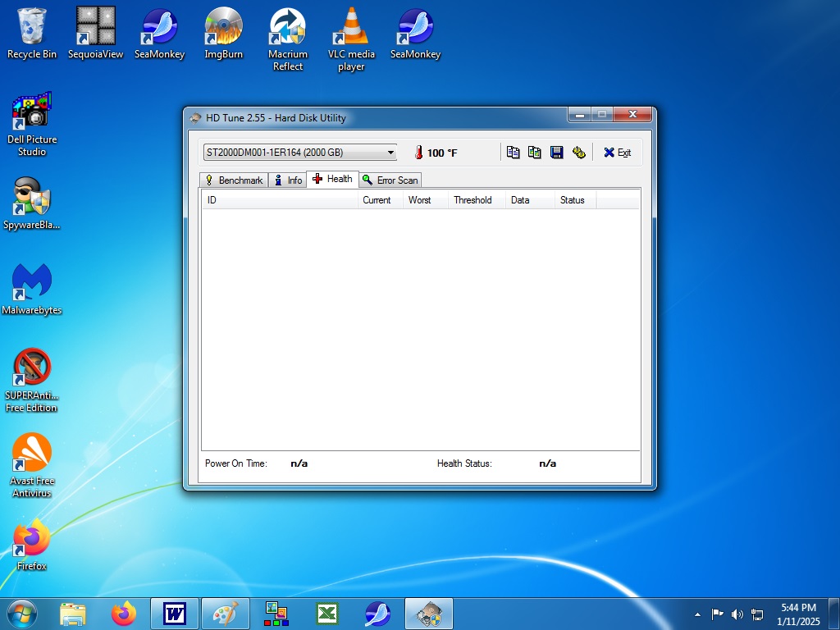Open the Windows Start menu
840x630 pixels.
tap(22, 614)
